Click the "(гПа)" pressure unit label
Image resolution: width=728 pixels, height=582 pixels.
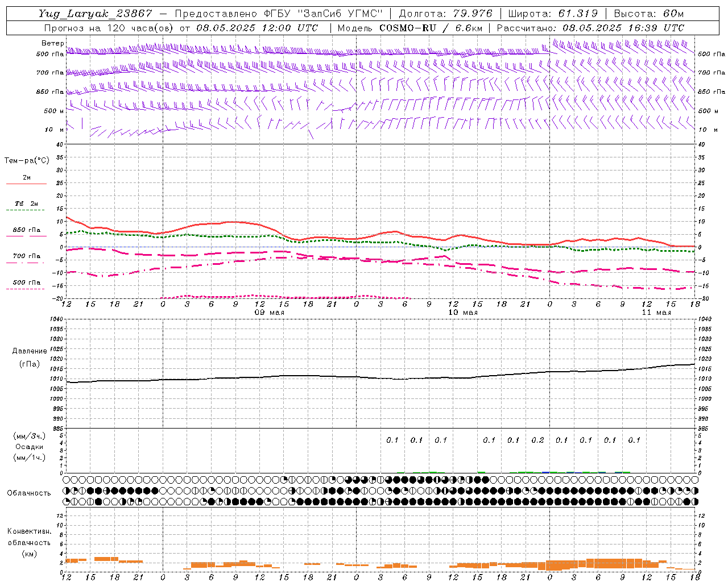click(x=29, y=364)
